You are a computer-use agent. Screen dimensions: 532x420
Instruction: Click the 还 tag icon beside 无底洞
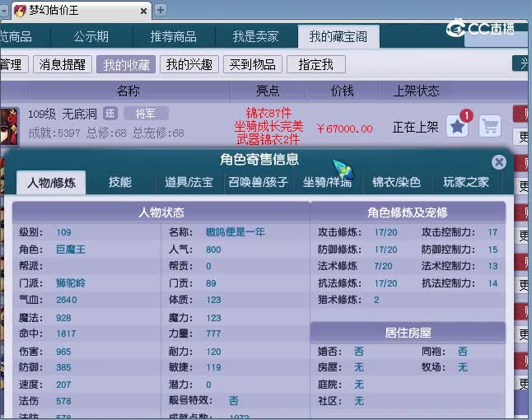coord(110,114)
